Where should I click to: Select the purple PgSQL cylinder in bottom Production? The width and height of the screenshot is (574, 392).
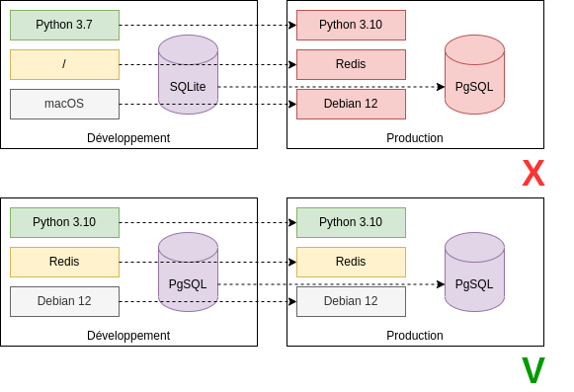coord(474,272)
